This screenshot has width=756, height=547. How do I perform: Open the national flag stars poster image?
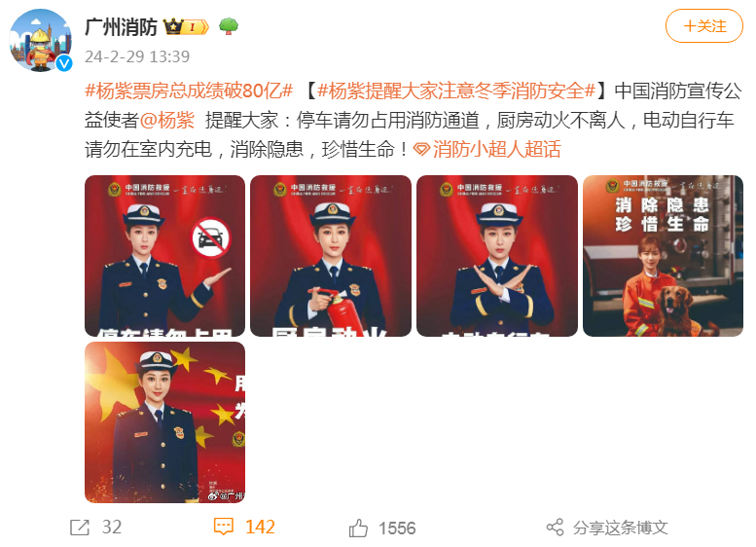pyautogui.click(x=164, y=422)
